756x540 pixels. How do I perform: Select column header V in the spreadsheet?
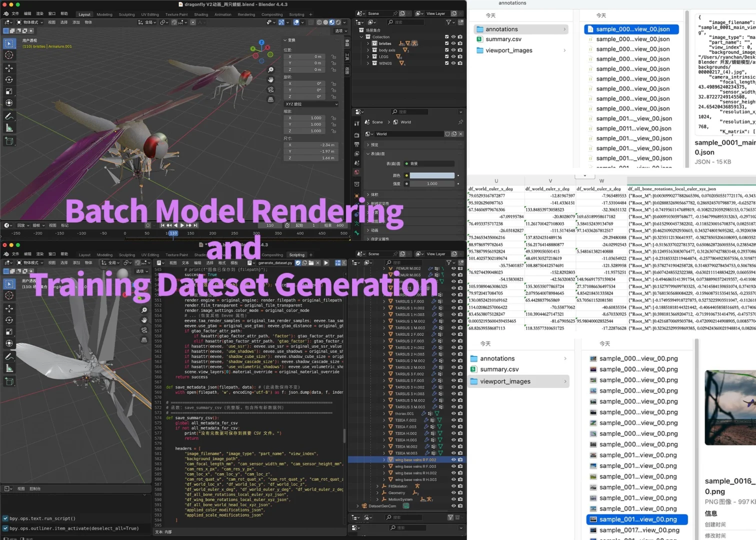tap(550, 181)
